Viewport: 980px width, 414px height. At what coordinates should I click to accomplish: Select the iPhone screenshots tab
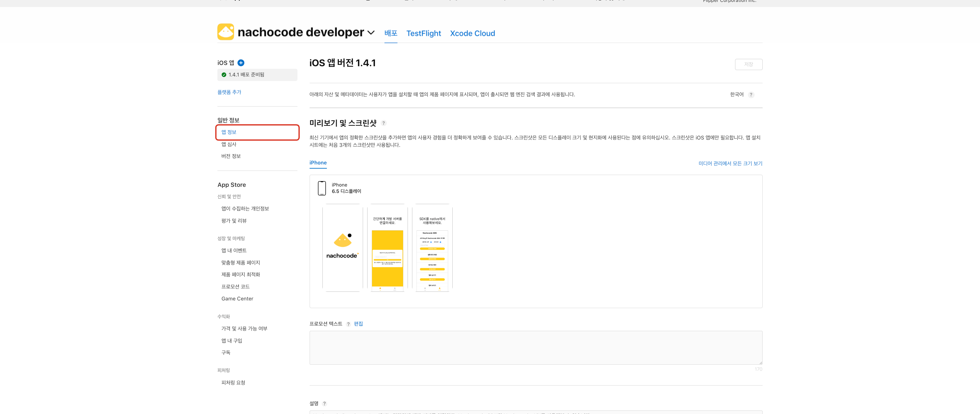click(x=318, y=163)
